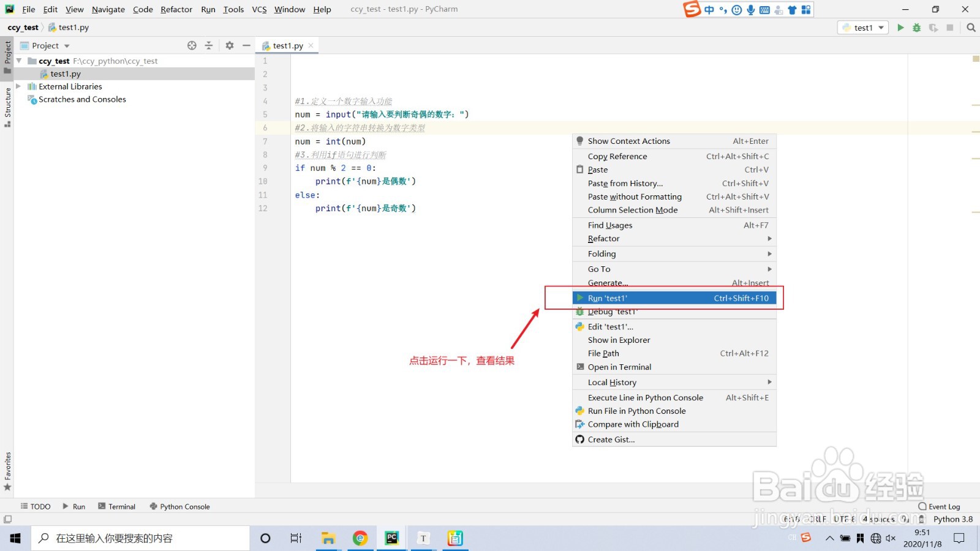Viewport: 980px width, 551px height.
Task: Select Show Context Actions
Action: click(674, 141)
